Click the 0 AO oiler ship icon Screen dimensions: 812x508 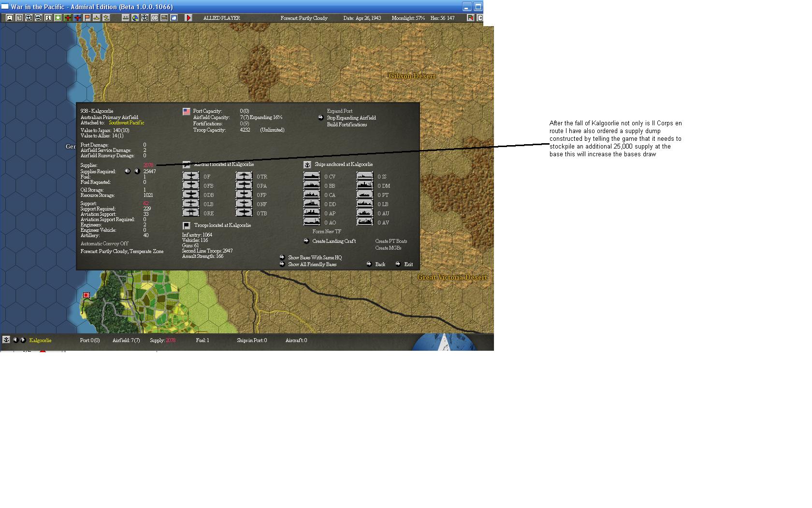point(312,223)
